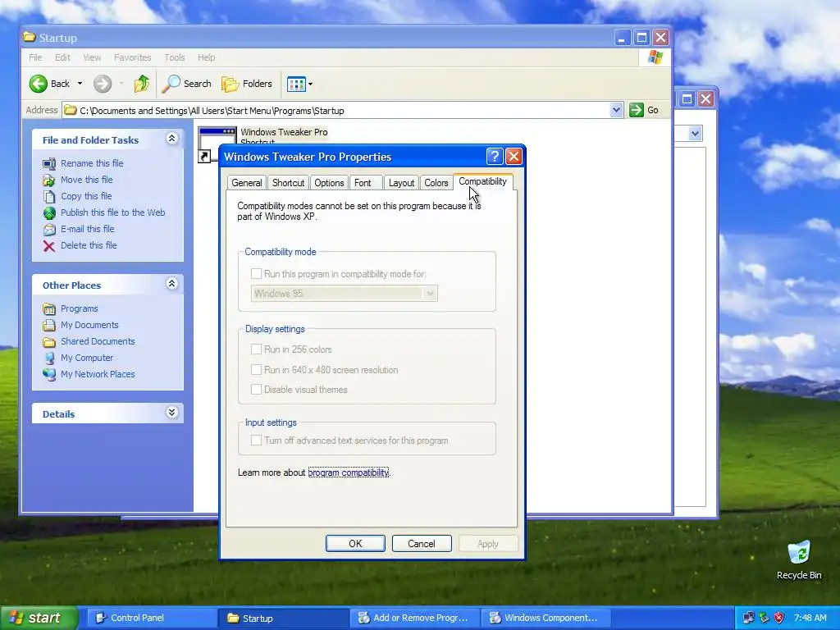Open the Views icon in toolbar
This screenshot has height=630, width=840.
pos(296,84)
